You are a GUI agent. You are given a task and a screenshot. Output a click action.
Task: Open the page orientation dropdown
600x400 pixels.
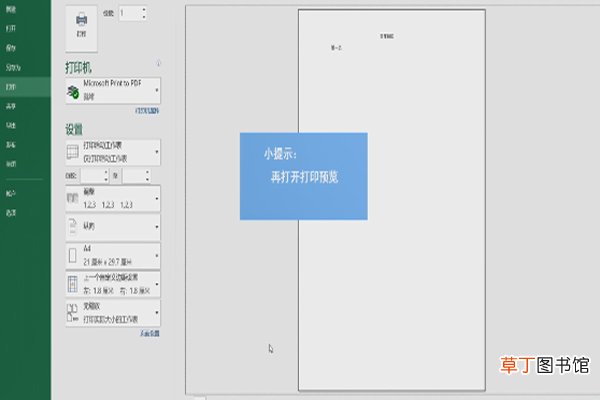point(113,227)
